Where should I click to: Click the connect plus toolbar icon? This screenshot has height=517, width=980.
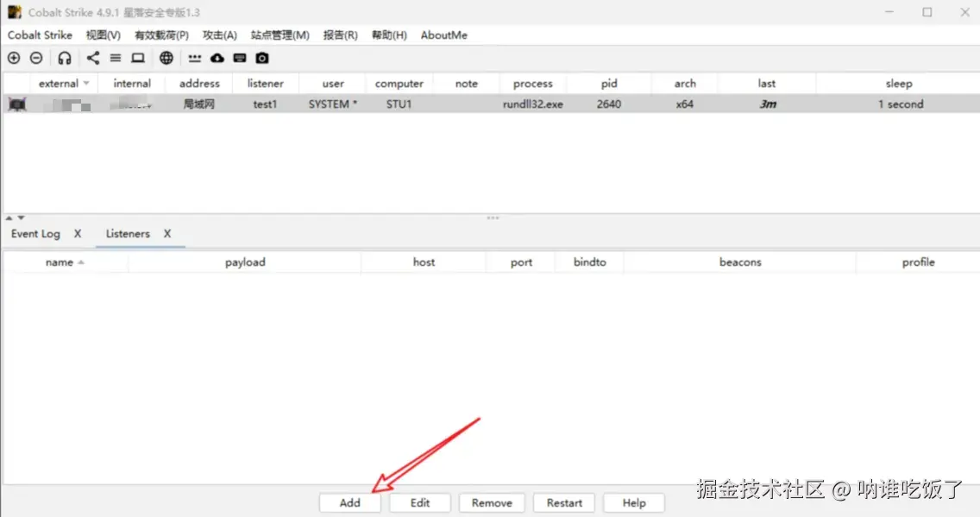click(x=14, y=58)
